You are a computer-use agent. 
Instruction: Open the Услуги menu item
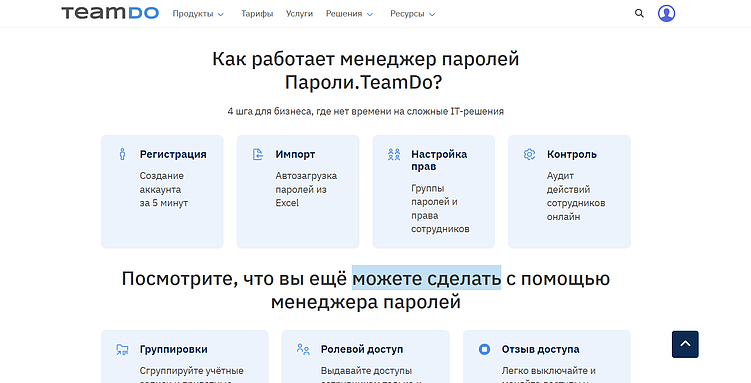click(299, 14)
